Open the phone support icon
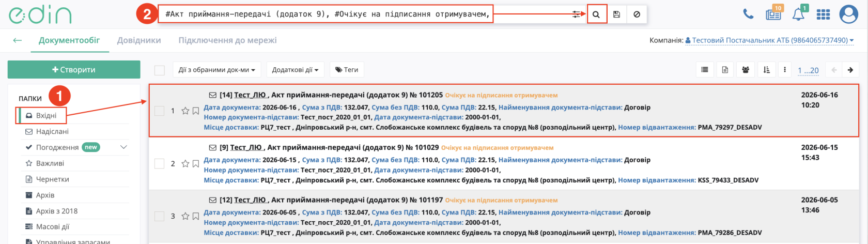Screen dimensions: 868x244 point(748,14)
